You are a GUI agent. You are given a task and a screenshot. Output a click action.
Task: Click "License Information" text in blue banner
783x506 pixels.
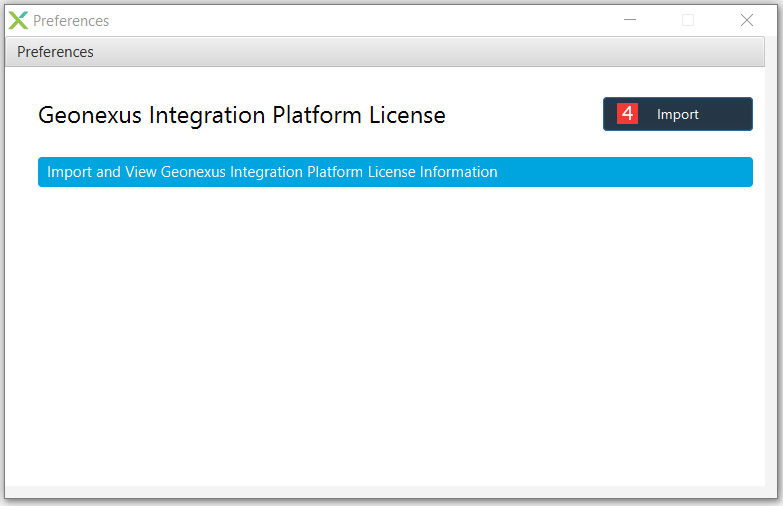click(x=432, y=172)
